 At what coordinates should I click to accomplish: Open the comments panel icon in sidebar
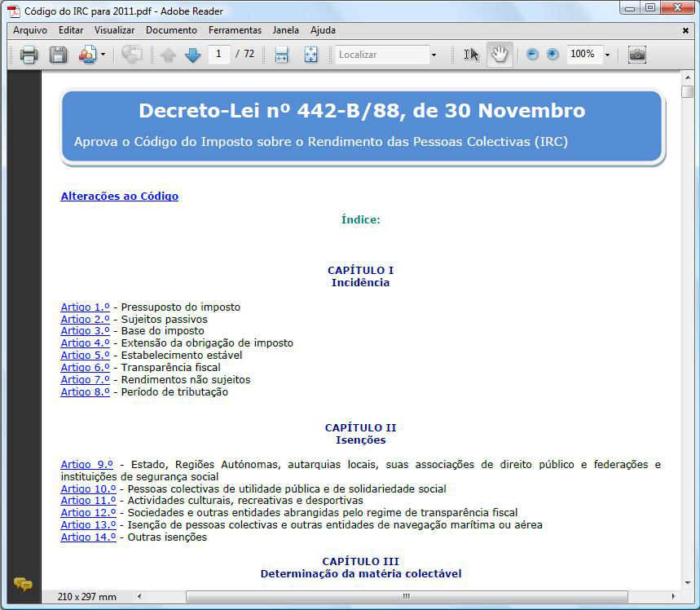pos(24,584)
